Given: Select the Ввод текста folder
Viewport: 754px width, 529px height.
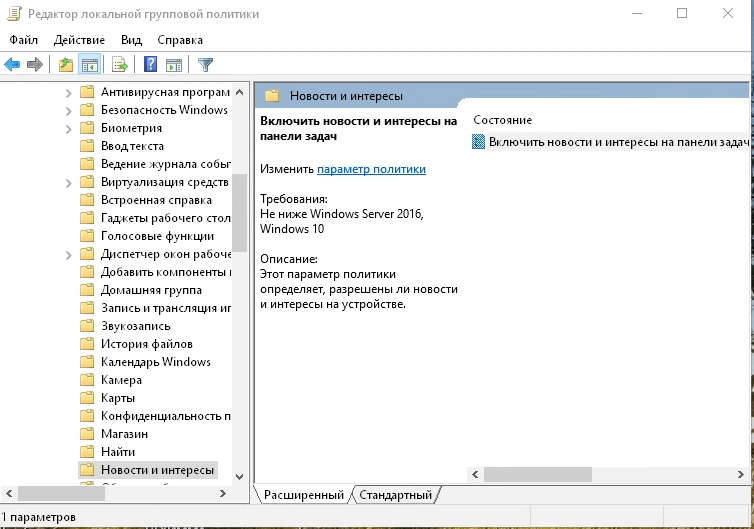Looking at the screenshot, I should tap(132, 146).
